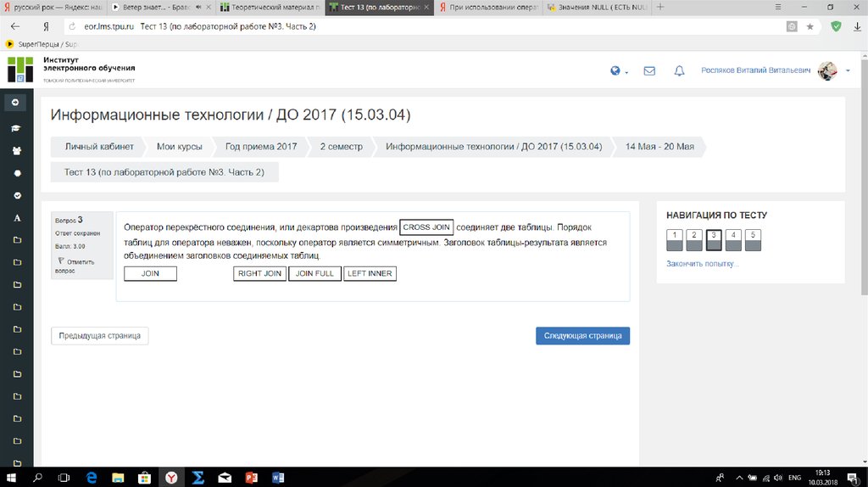Open File Explorer from the taskbar
Viewport: 868px width, 487px height.
tap(118, 477)
